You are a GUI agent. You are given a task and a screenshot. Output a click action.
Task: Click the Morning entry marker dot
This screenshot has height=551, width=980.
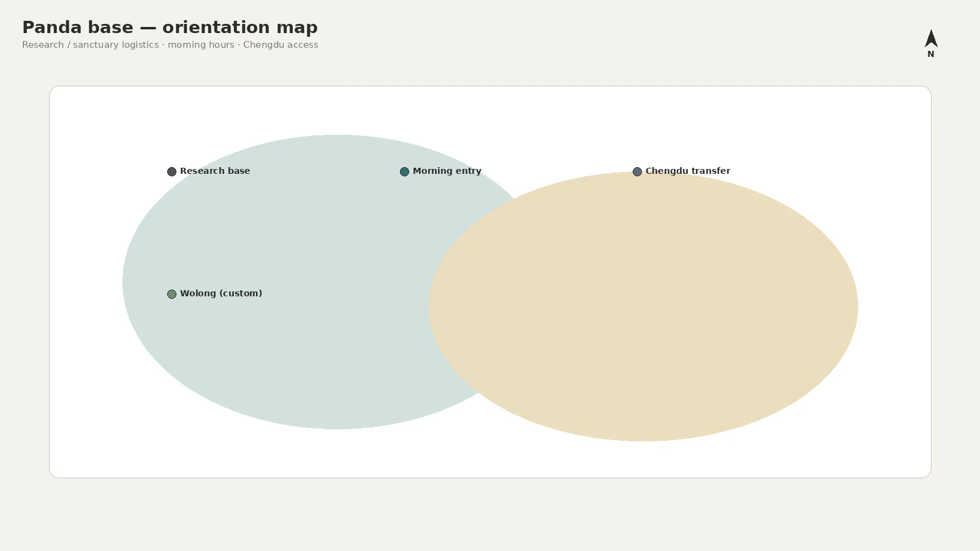404,171
